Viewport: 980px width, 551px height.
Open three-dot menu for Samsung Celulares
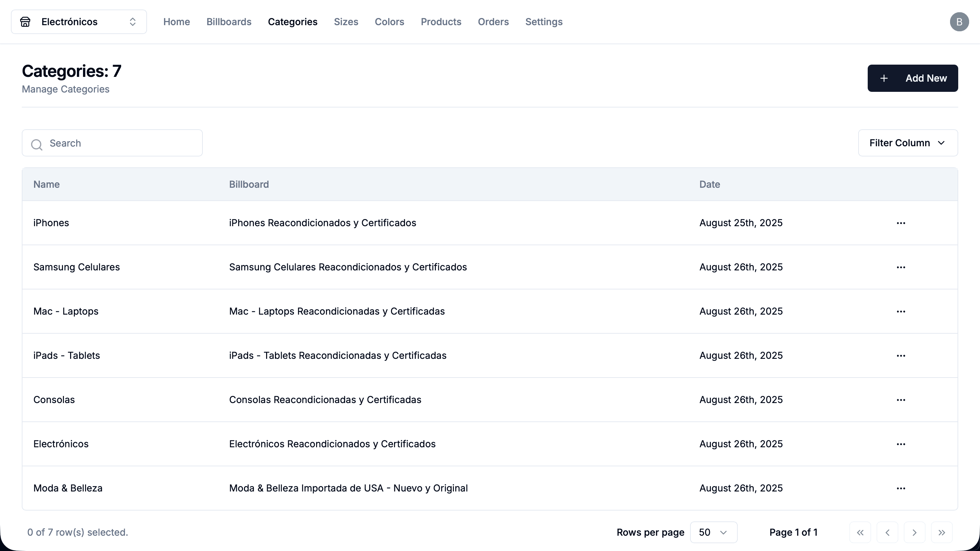[x=900, y=267]
